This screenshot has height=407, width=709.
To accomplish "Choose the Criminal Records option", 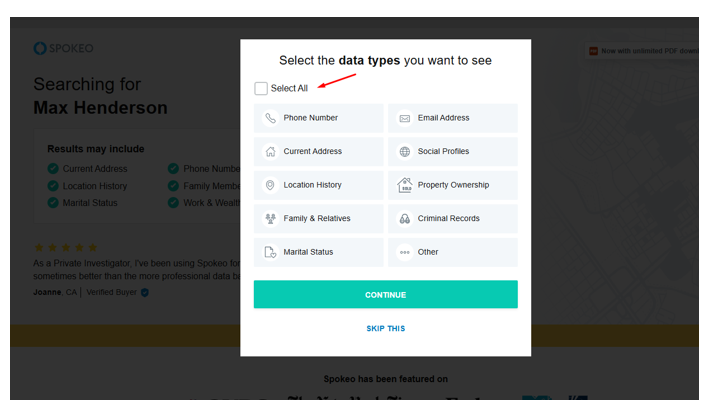I will pyautogui.click(x=452, y=219).
